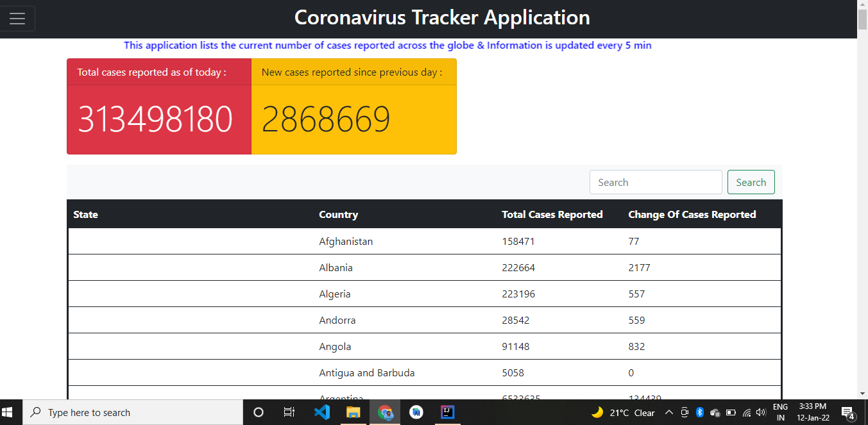Click the Coronavirus Tracker Application title
The height and width of the screenshot is (425, 868).
coord(442,17)
